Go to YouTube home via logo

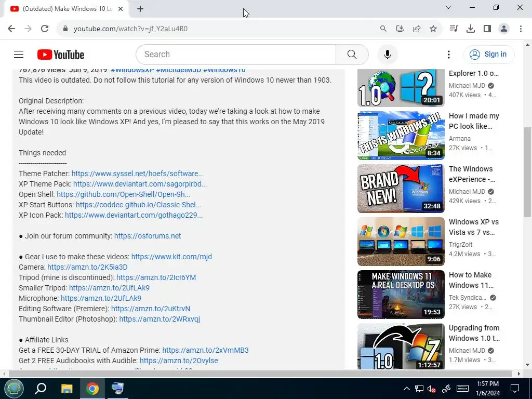61,55
